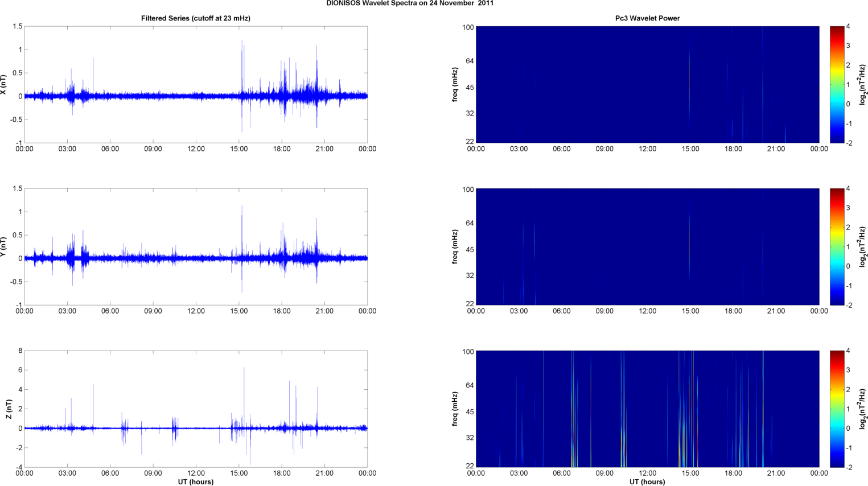Click the '1.5' tick on the X plot axis
The image size is (868, 486).
tap(17, 27)
